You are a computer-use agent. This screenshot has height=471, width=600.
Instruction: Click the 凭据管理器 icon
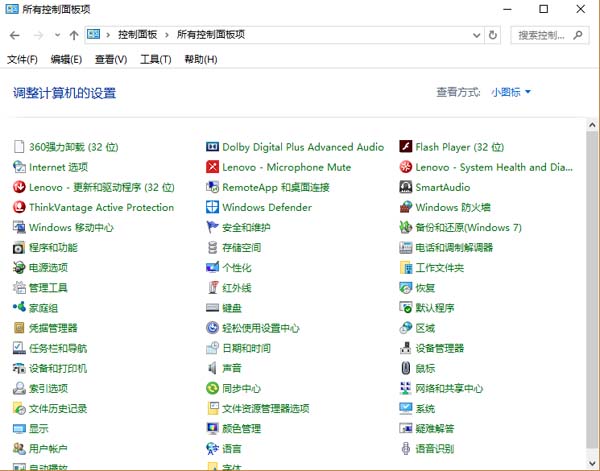(x=19, y=328)
